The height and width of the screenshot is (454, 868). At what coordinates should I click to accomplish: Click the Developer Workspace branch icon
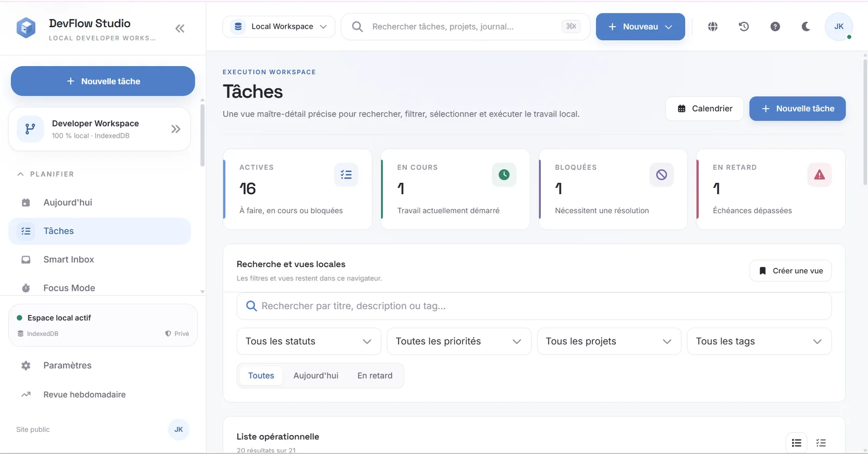coord(30,129)
